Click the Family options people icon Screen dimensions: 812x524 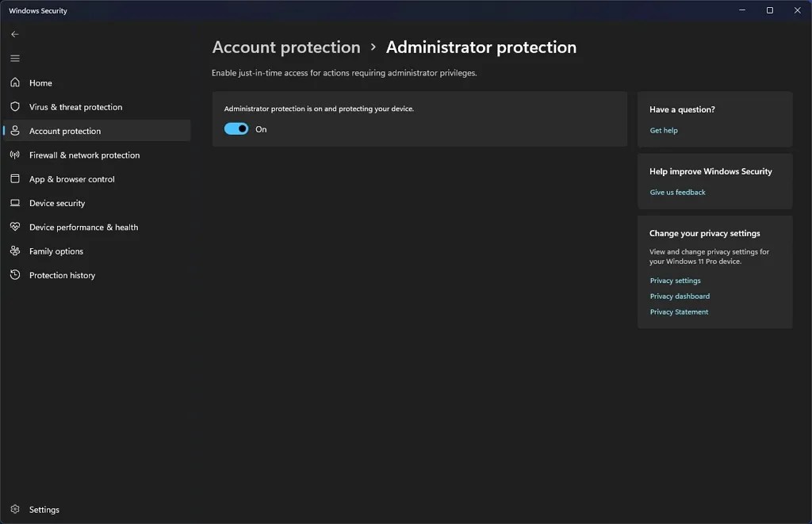point(15,251)
